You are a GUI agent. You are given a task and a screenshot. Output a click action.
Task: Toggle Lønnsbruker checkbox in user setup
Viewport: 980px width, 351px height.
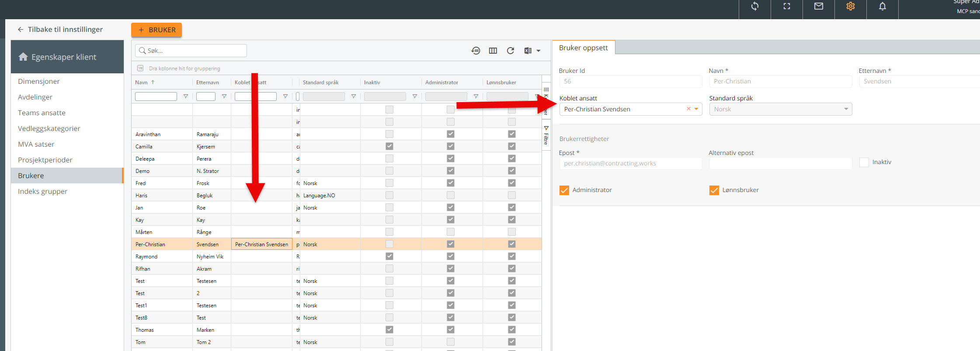point(714,190)
